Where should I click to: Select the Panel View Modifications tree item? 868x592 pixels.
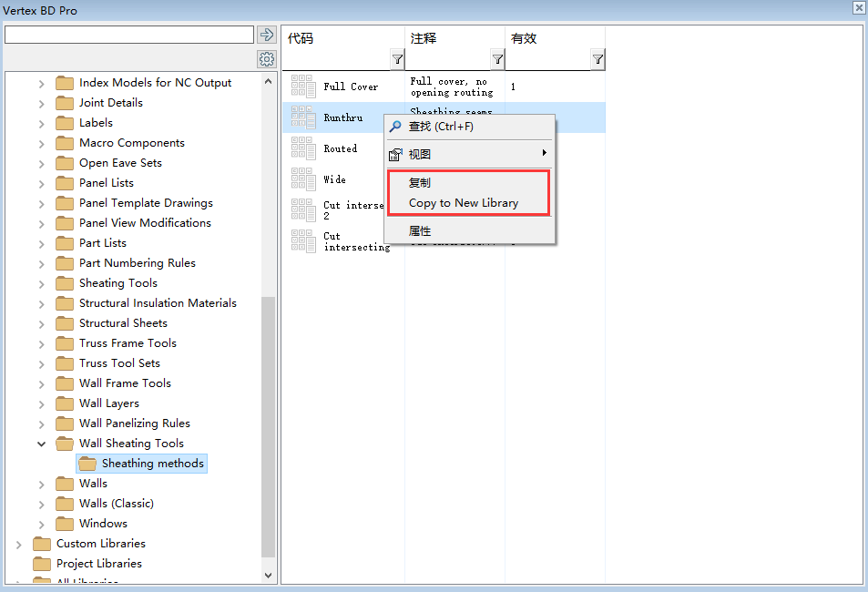tap(145, 222)
